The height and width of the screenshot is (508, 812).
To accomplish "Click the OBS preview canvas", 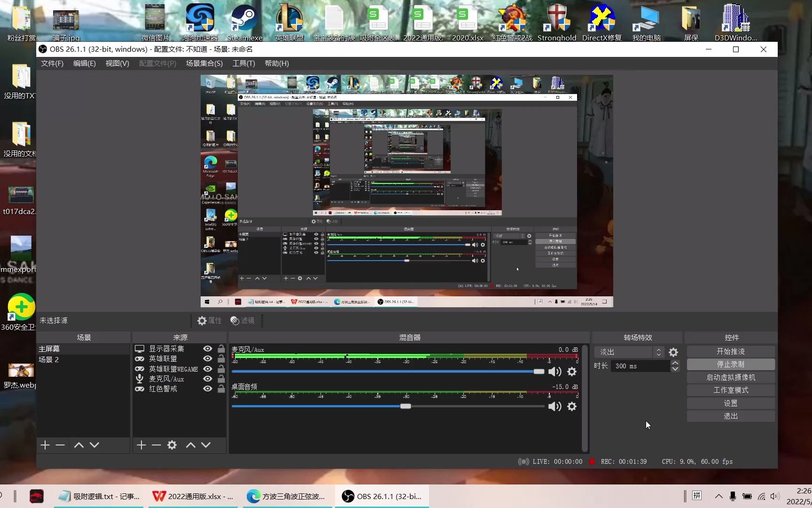I will pyautogui.click(x=407, y=191).
